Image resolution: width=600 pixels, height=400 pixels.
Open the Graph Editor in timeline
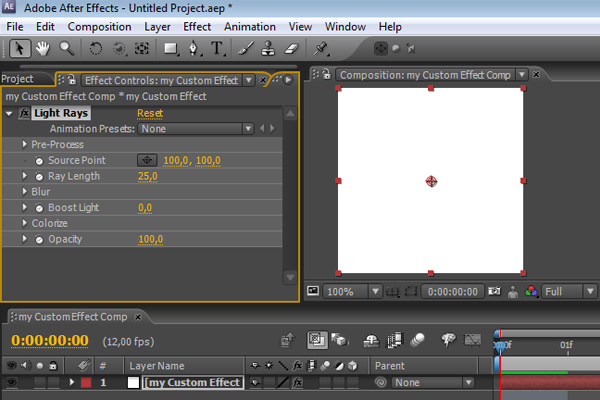pos(472,340)
